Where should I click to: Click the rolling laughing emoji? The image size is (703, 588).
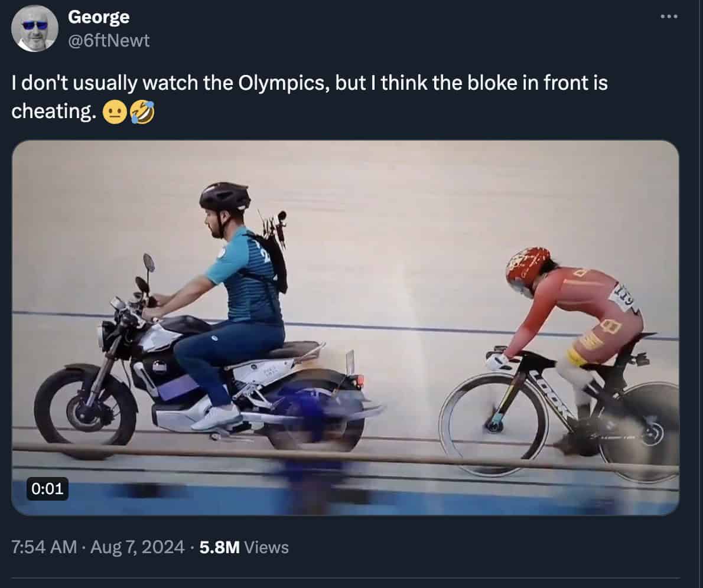click(x=142, y=112)
